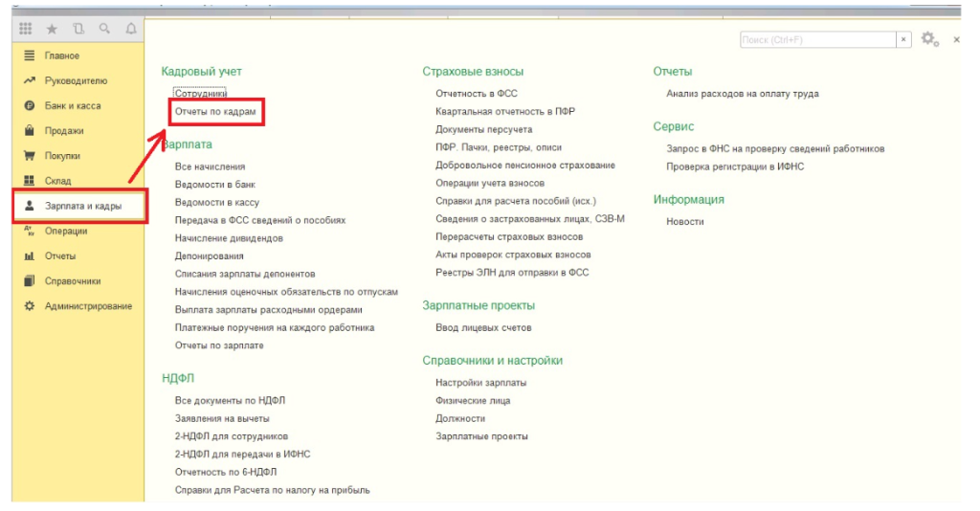
Task: Click the chart icon beside Руководителю
Action: (x=30, y=80)
